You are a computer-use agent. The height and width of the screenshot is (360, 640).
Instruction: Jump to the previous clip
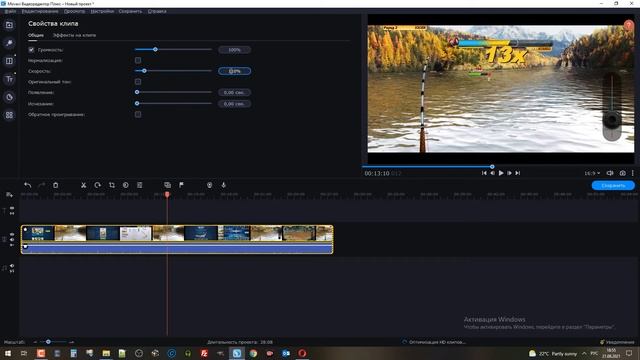pos(484,173)
